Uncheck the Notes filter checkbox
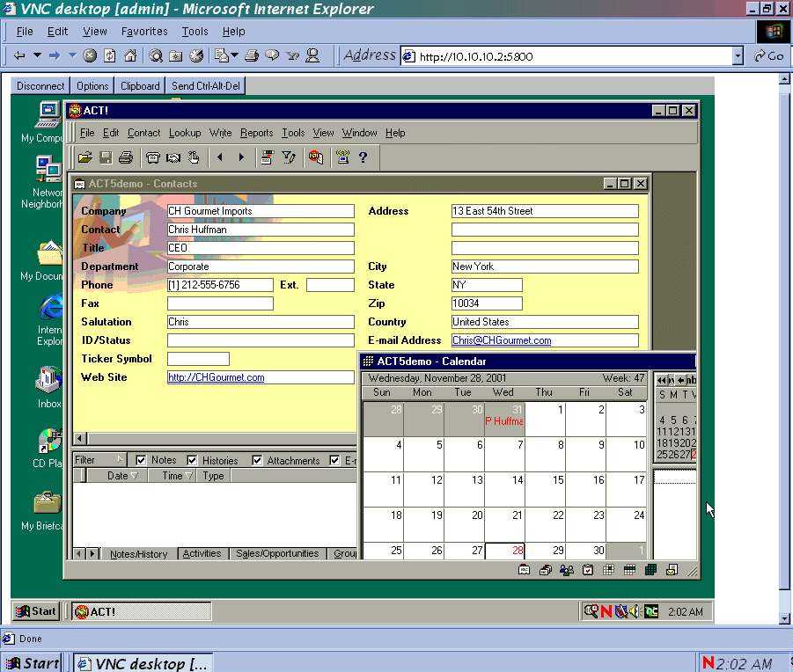Screen dimensions: 793x672 [141, 460]
